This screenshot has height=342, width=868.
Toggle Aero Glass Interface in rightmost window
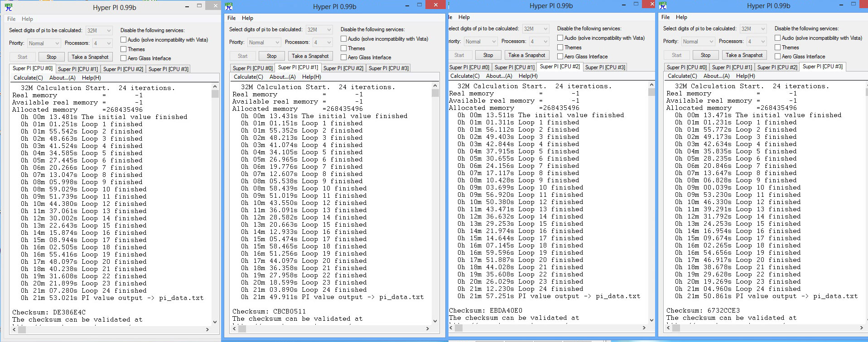coord(777,57)
